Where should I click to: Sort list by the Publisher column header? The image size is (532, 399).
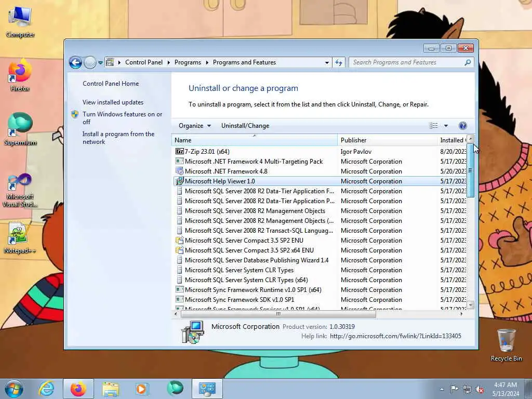pyautogui.click(x=388, y=140)
